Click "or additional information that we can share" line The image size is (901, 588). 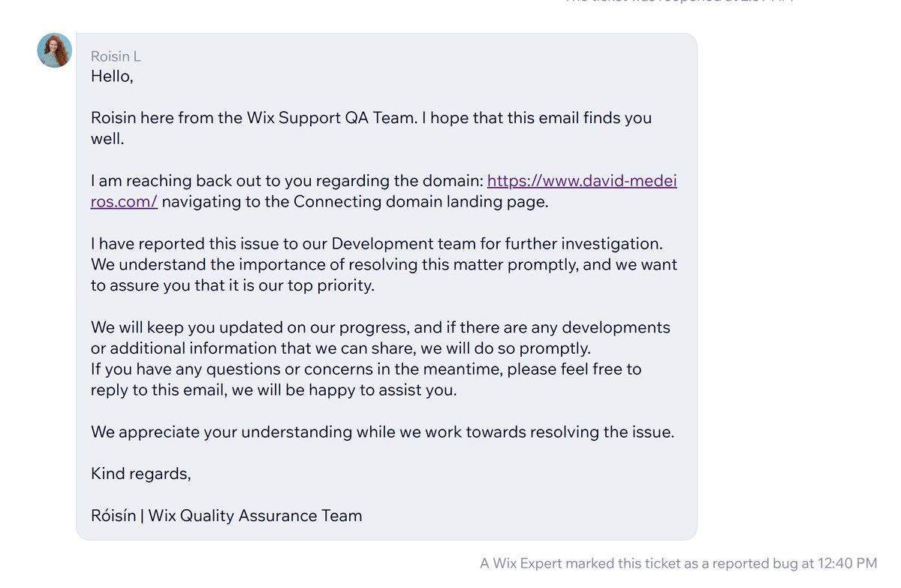[341, 348]
